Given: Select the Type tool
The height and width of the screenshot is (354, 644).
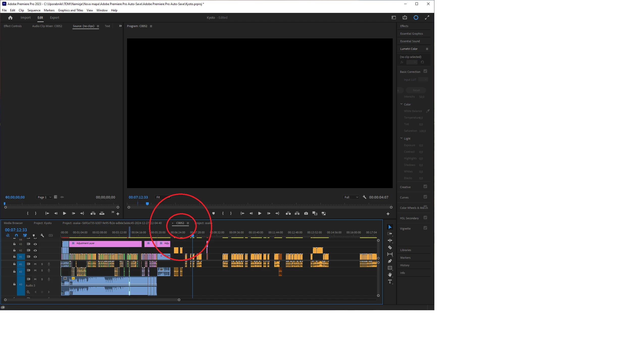Looking at the screenshot, I should [390, 281].
